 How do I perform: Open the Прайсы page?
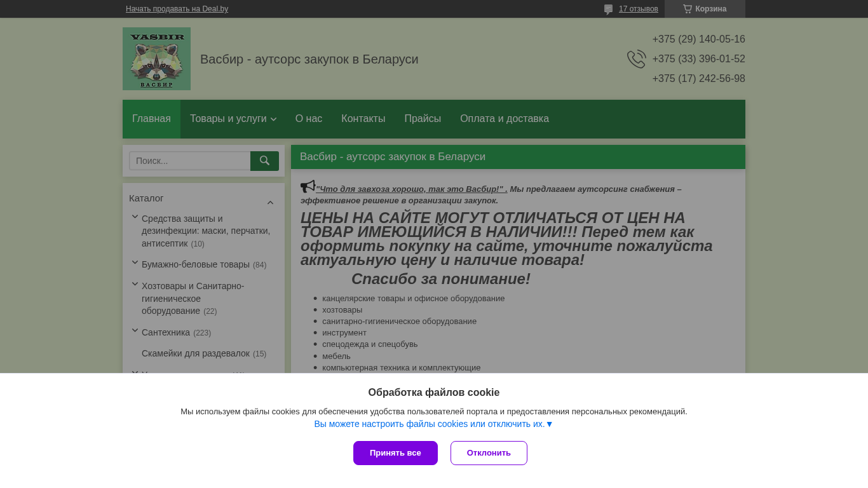[423, 119]
